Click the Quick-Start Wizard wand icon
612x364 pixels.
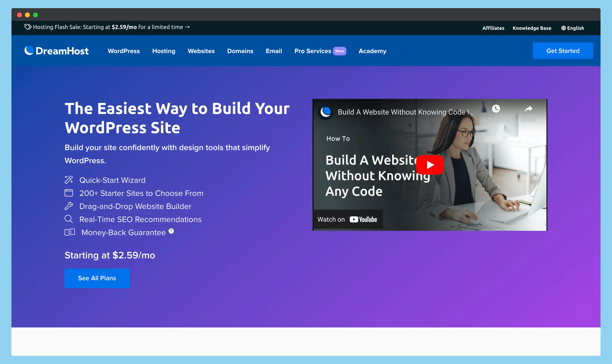[69, 180]
